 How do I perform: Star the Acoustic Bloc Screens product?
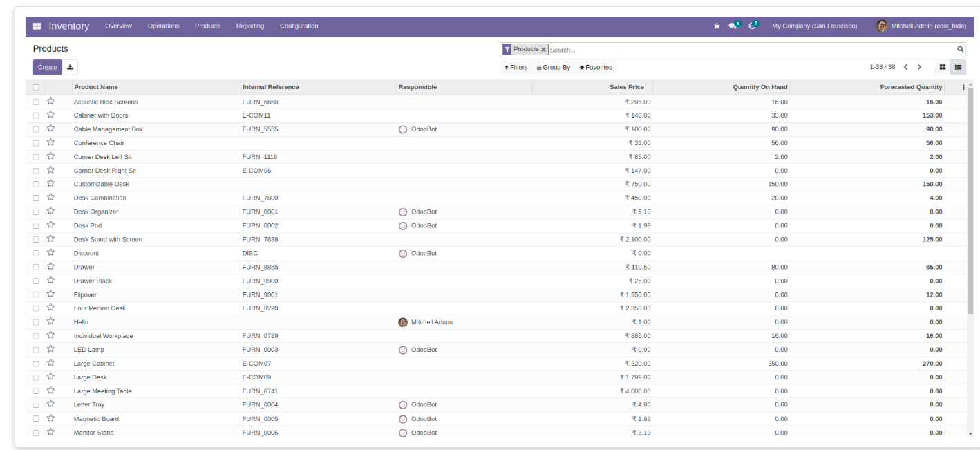tap(50, 101)
